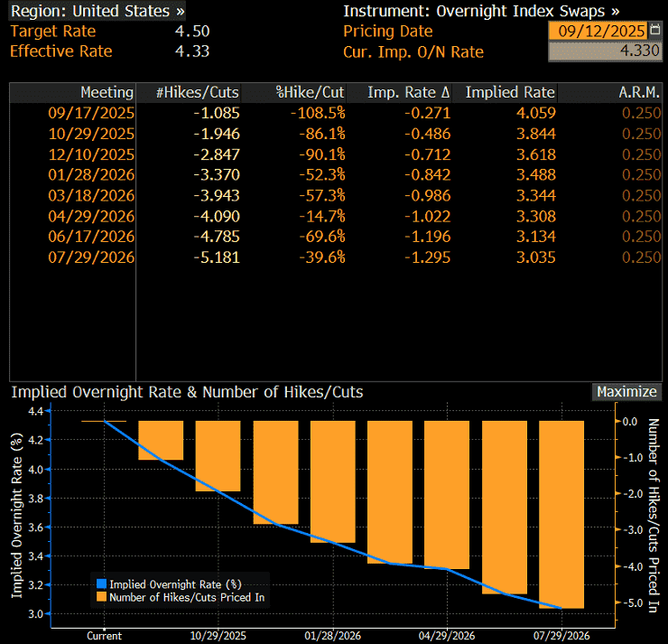This screenshot has width=668, height=644.
Task: Click the -14.7% hike/cut probability
Action: pos(321,216)
